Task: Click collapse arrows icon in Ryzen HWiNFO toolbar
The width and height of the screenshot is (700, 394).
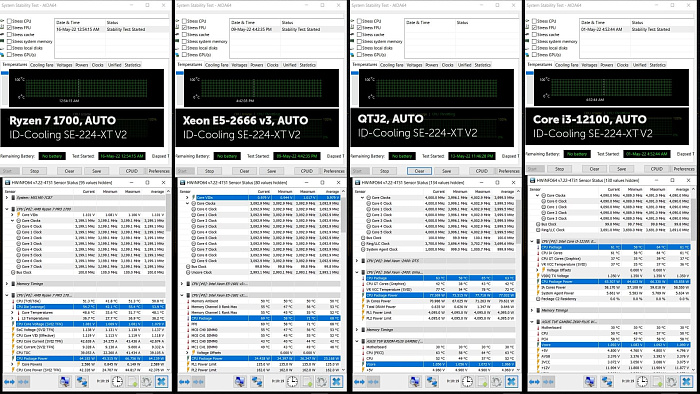Action: tap(24, 382)
